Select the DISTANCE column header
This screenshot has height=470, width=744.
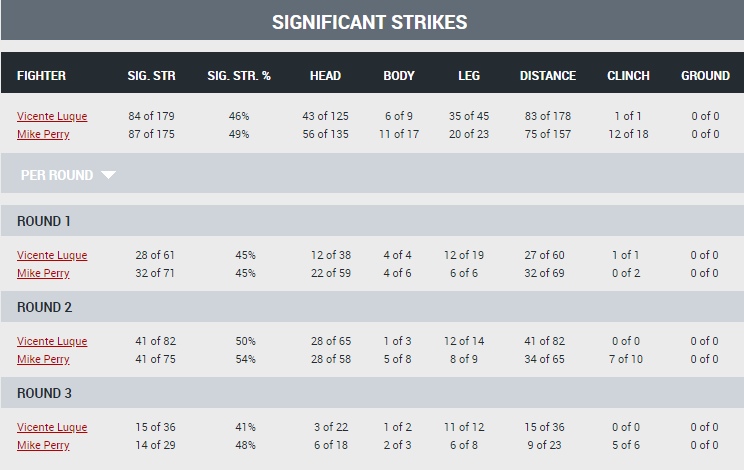548,76
